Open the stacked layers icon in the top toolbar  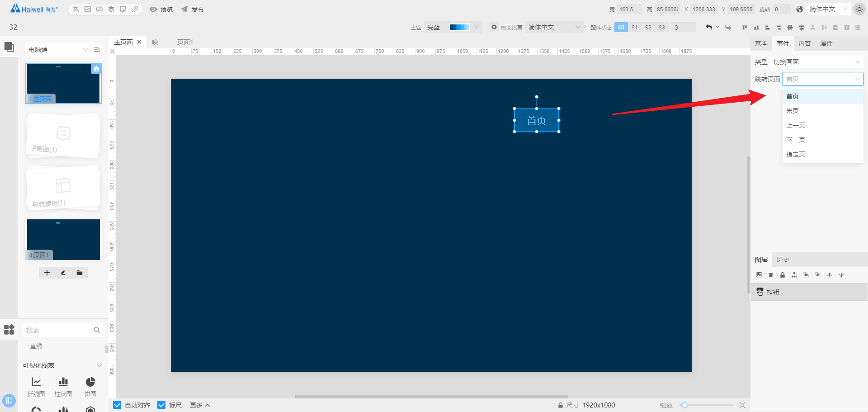[x=111, y=9]
